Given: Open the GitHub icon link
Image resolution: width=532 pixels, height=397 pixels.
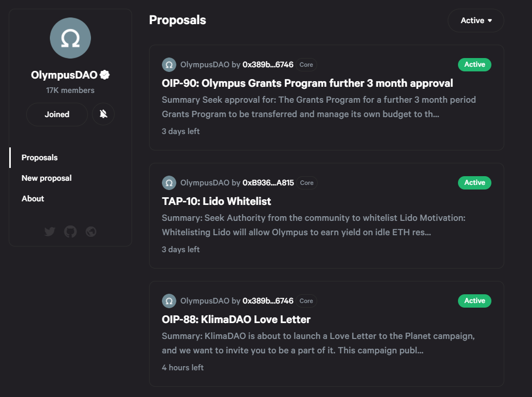Looking at the screenshot, I should point(70,232).
